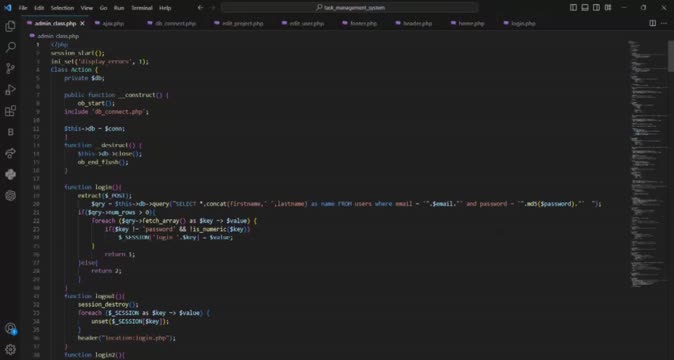Open the Extensions view
Viewport: 674px width, 360px height.
[x=10, y=111]
